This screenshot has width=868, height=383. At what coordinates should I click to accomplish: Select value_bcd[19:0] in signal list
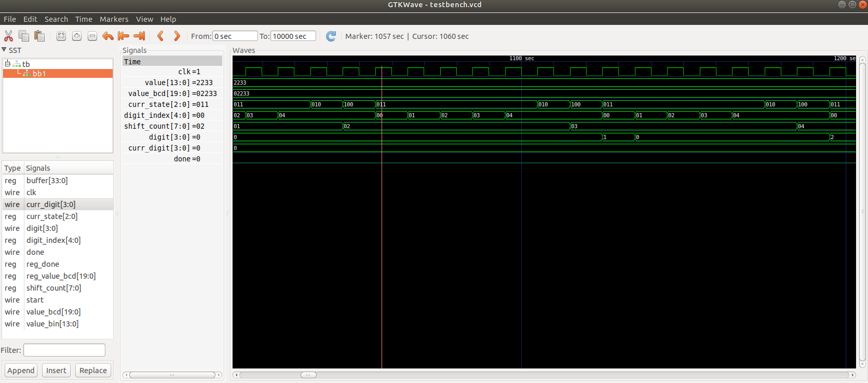pos(58,312)
